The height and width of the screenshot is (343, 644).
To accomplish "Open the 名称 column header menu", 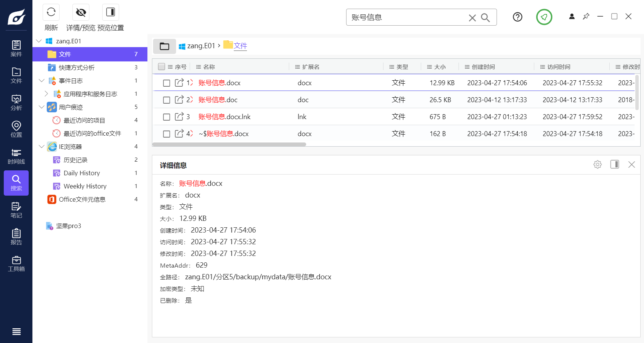I will click(198, 67).
